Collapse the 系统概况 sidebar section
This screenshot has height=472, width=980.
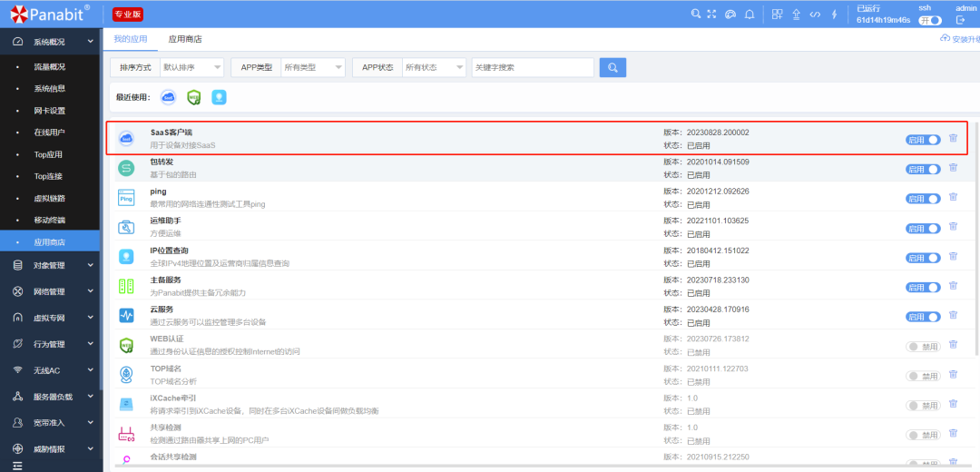point(50,42)
